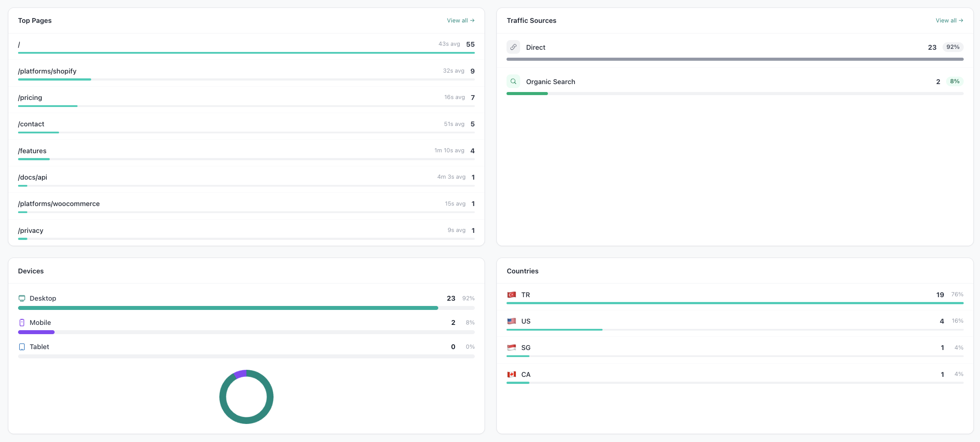
Task: Click the Tablet device icon
Action: (x=22, y=346)
